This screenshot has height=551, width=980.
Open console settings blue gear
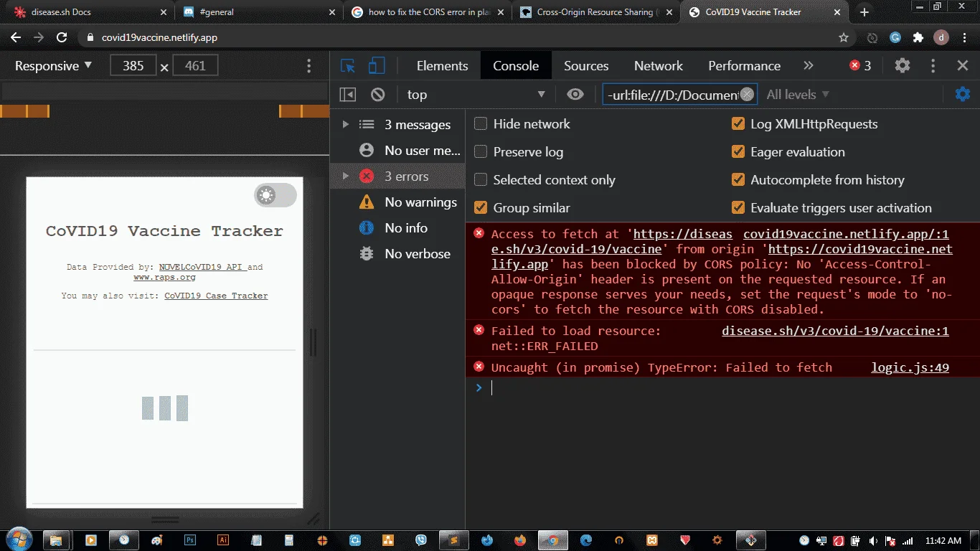(963, 94)
